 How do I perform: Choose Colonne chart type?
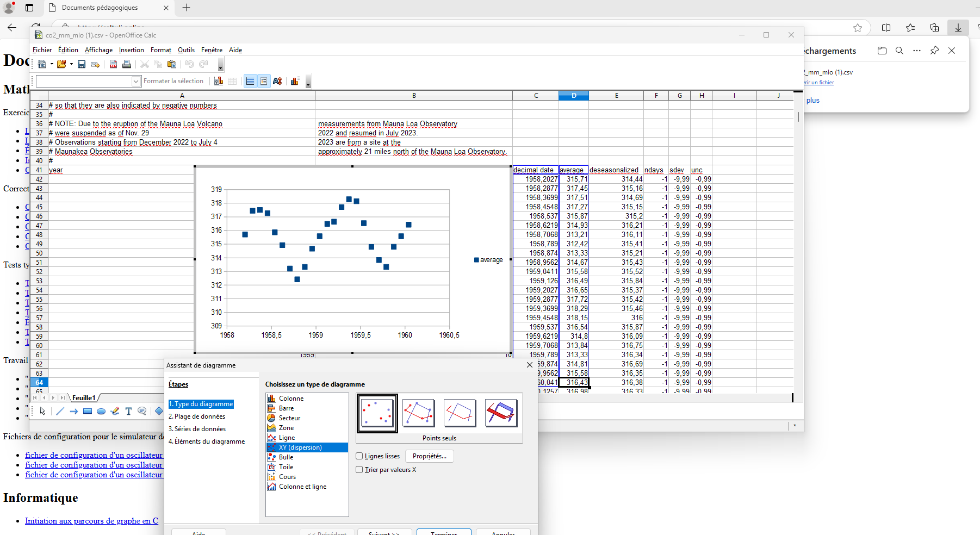point(291,399)
